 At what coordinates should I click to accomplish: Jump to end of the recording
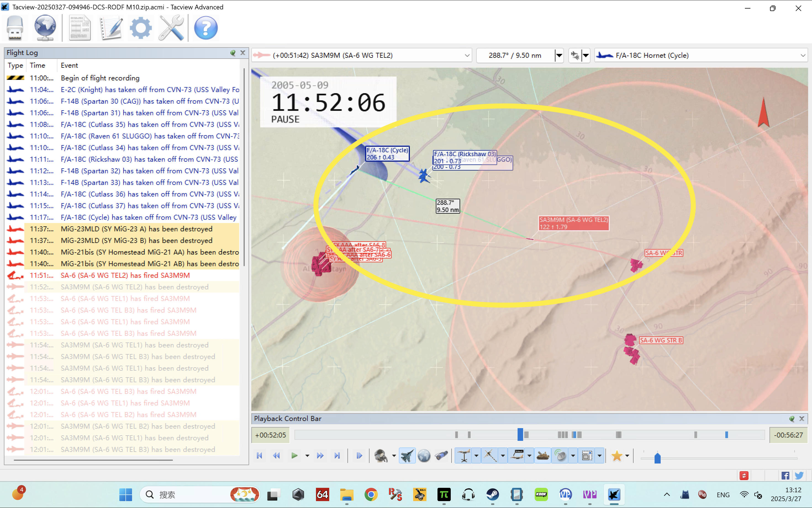click(337, 455)
